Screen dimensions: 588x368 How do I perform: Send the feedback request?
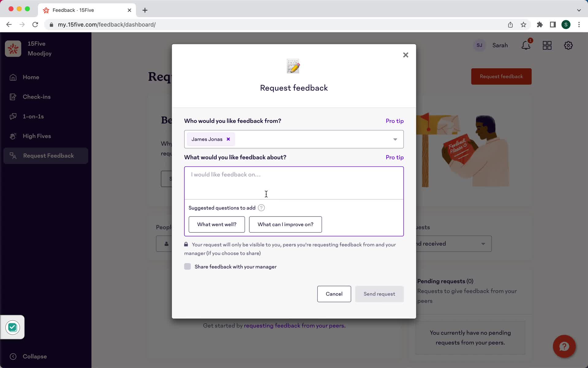click(x=379, y=294)
